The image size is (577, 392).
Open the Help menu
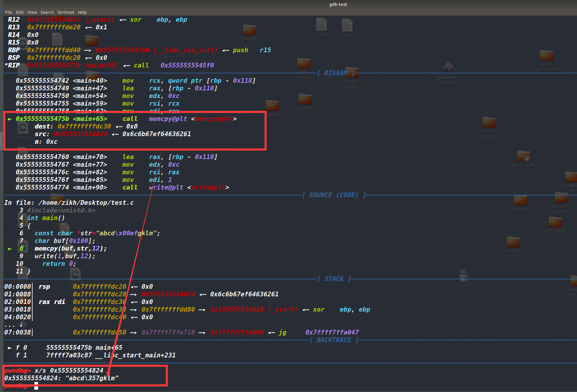[82, 12]
